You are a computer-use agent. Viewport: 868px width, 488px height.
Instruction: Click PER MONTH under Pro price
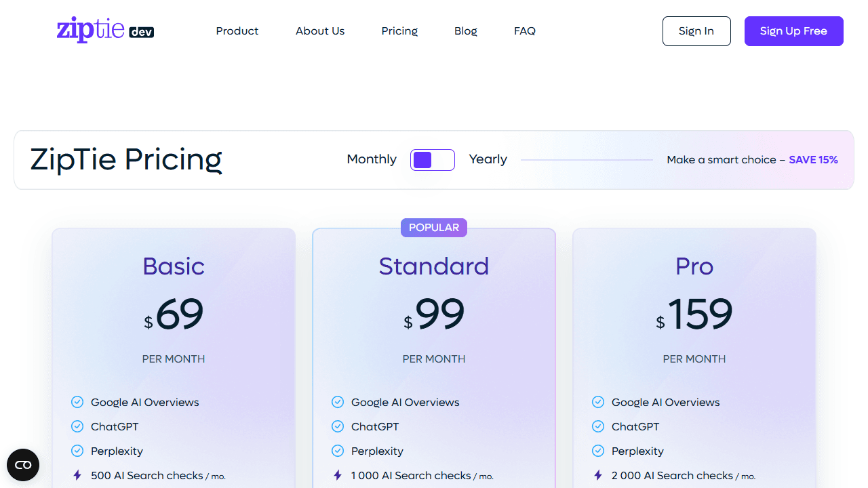pos(694,359)
